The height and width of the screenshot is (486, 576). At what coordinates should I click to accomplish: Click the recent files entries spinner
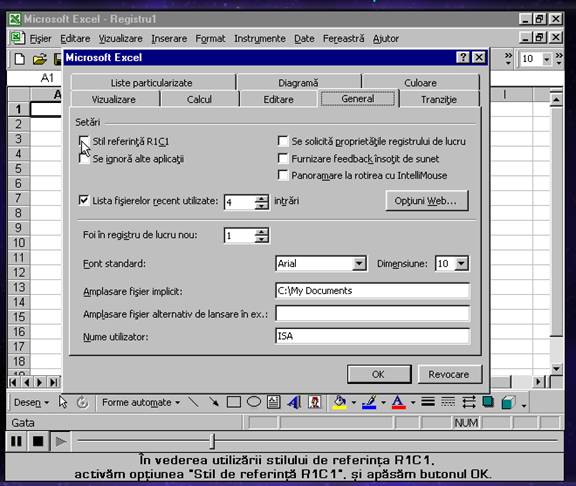tap(262, 202)
